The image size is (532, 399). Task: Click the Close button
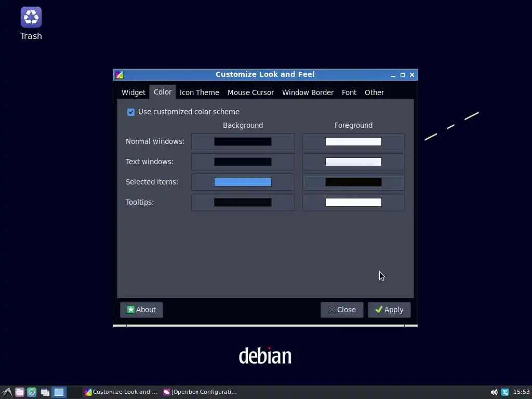click(342, 310)
